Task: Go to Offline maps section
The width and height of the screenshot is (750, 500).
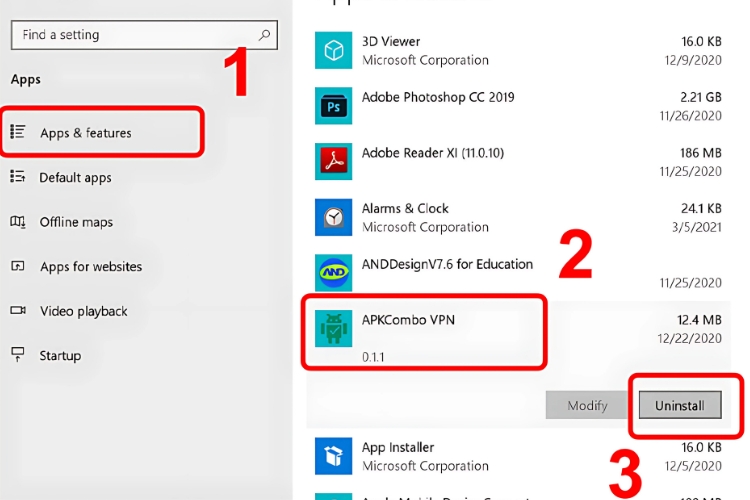Action: [76, 222]
